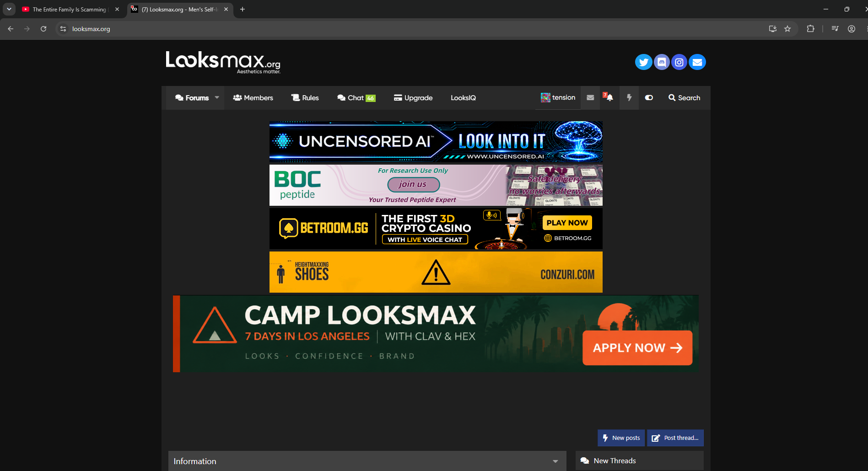Screen dimensions: 868x471
Task: Open the Instagram social link icon
Action: click(x=679, y=62)
